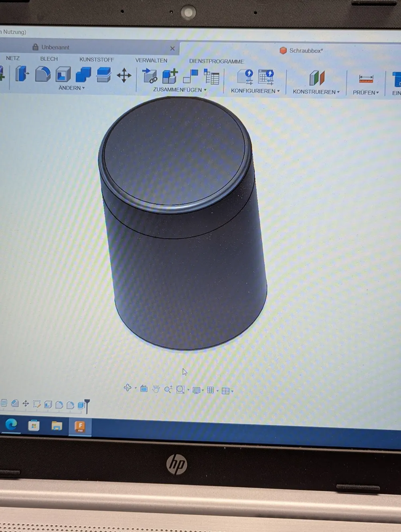Click the Dienstprogramme menu item
Screen dimensions: 401x532
coord(217,62)
